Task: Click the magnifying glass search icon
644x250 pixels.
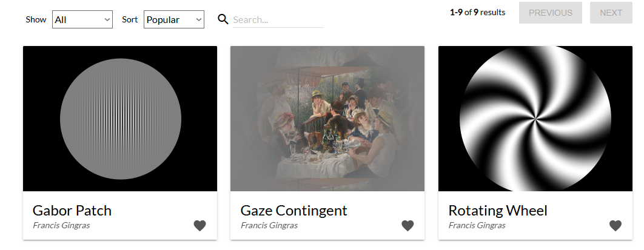Action: click(223, 19)
